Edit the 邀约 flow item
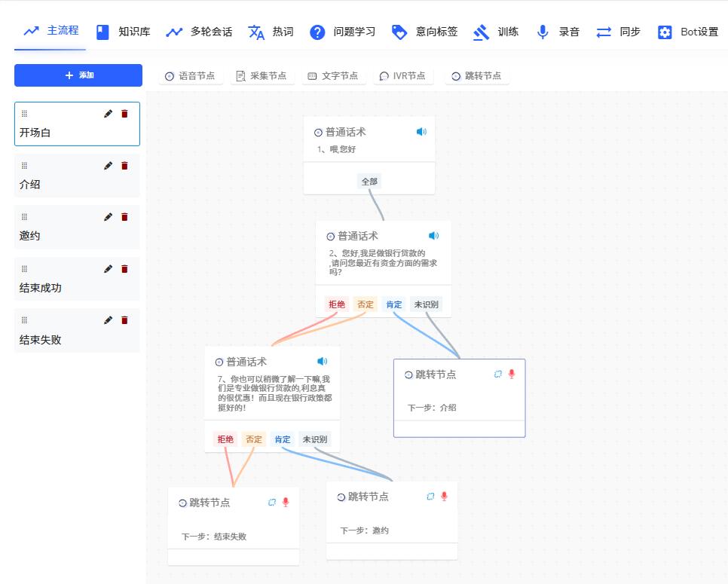 108,217
